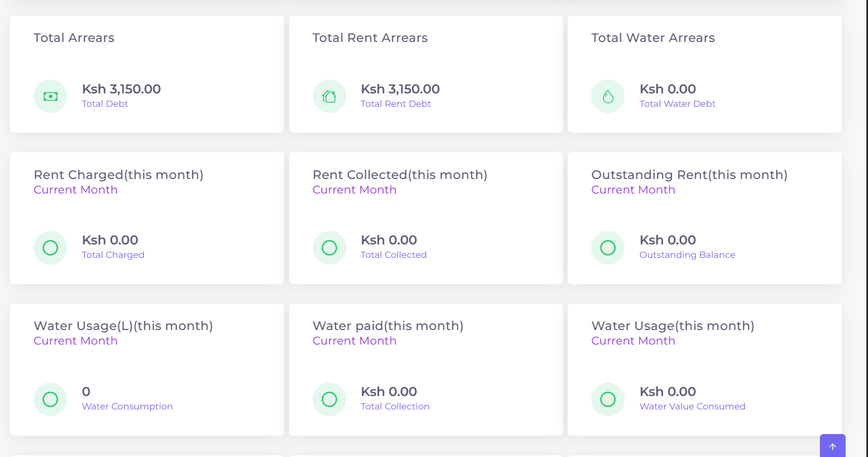This screenshot has width=868, height=457.
Task: Open the Total Charged link
Action: (113, 255)
